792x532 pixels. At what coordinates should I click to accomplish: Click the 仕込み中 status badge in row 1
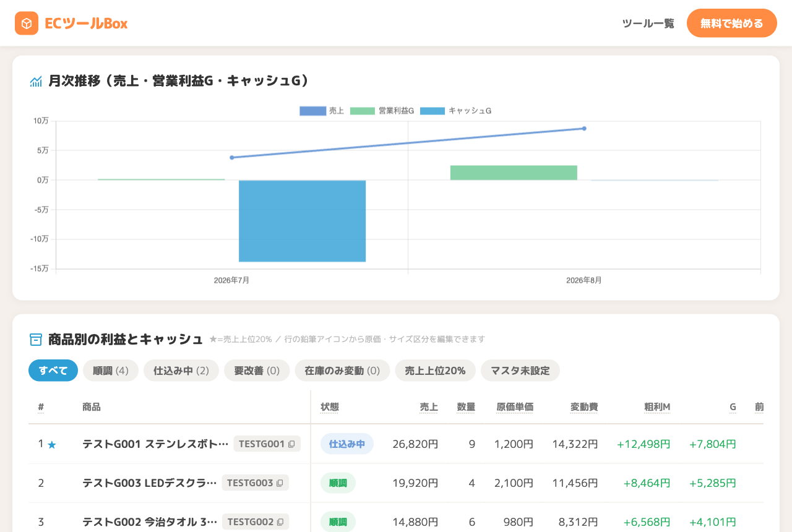[x=347, y=444]
